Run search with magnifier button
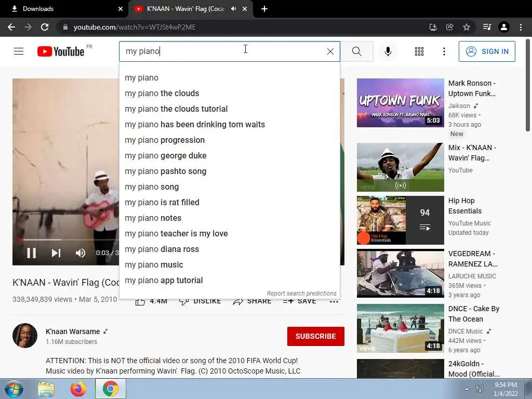The image size is (532, 399). click(356, 51)
